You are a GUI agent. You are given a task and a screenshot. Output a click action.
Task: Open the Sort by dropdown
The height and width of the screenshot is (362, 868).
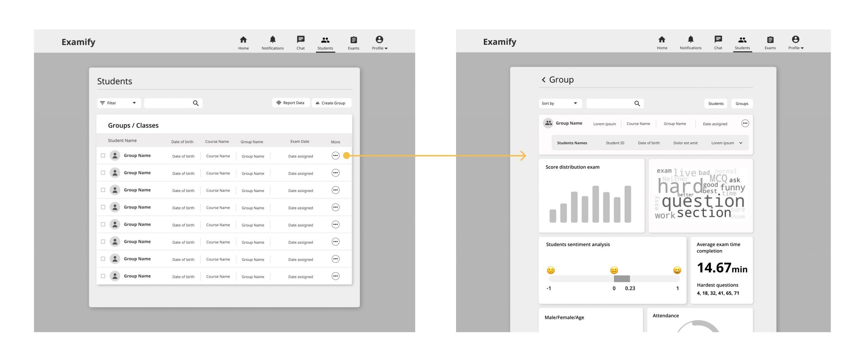pyautogui.click(x=560, y=103)
